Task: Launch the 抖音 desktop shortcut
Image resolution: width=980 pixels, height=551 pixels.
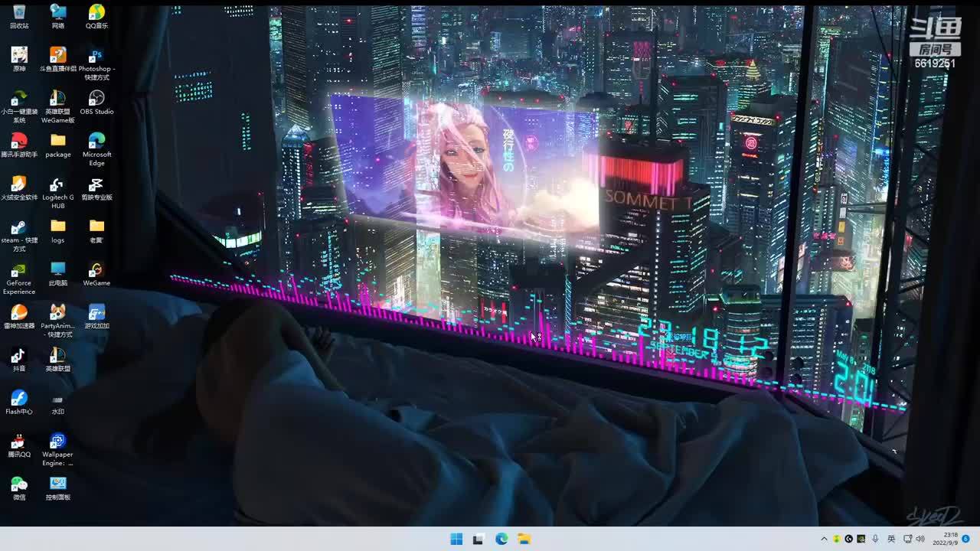Action: [19, 359]
